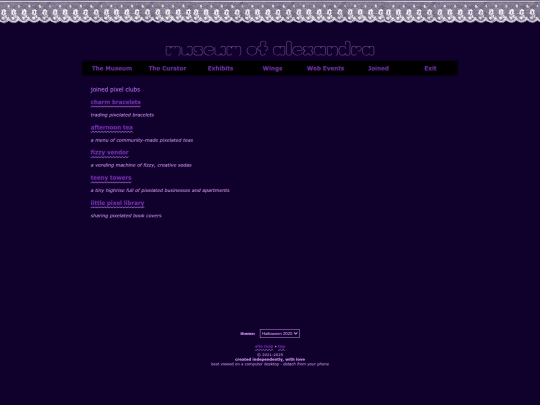Screen dimensions: 540x405
Task: Click Exit in the navigation bar
Action: click(430, 68)
